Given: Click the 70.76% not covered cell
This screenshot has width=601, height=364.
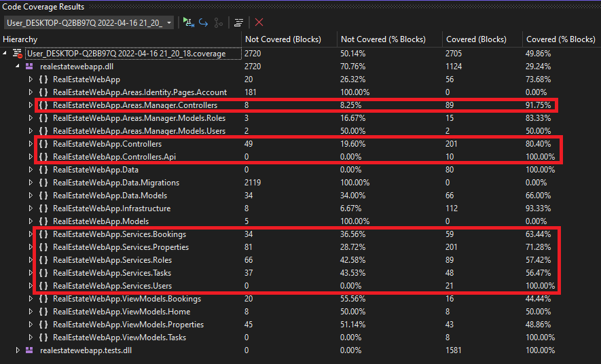Looking at the screenshot, I should pos(353,67).
